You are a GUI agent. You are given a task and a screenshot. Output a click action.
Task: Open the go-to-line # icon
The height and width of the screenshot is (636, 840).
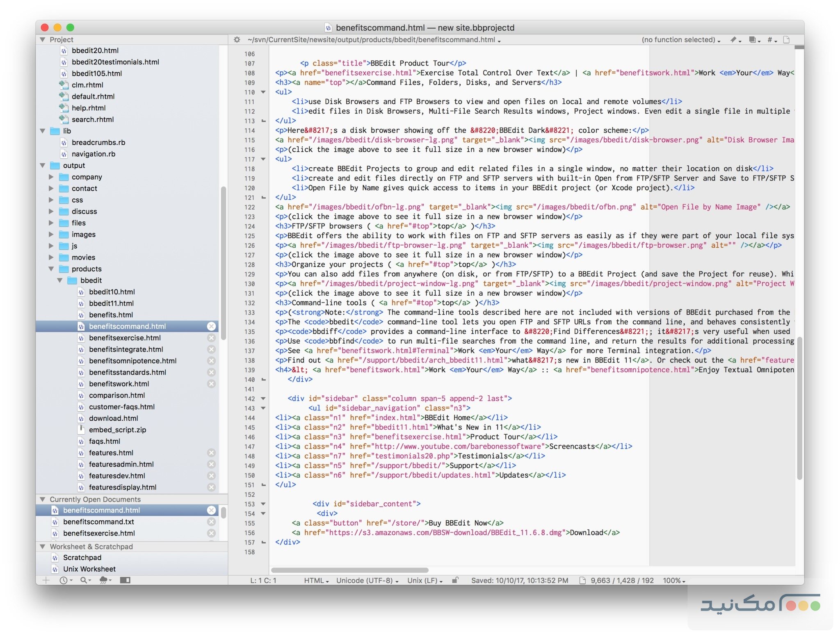(770, 40)
